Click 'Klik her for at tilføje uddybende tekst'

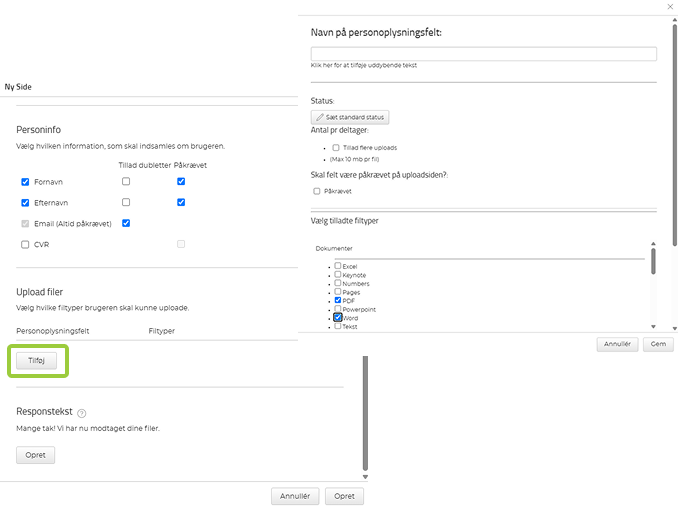364,65
